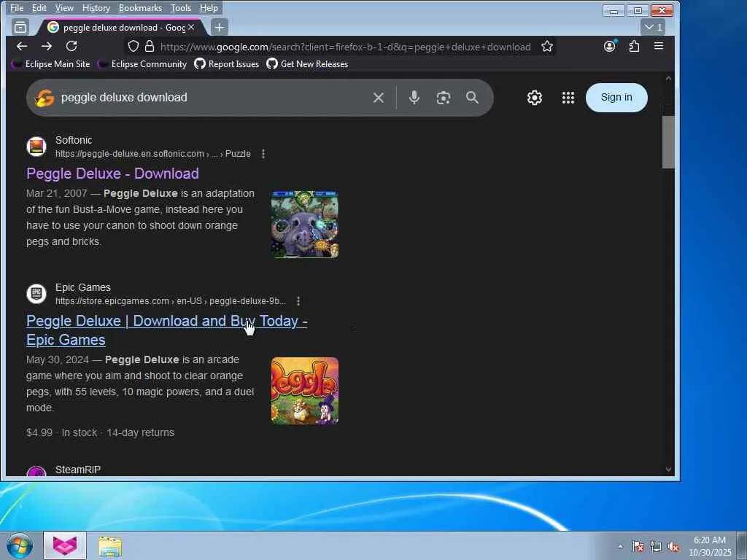The image size is (747, 560).
Task: Show hidden system tray icons
Action: [x=620, y=546]
